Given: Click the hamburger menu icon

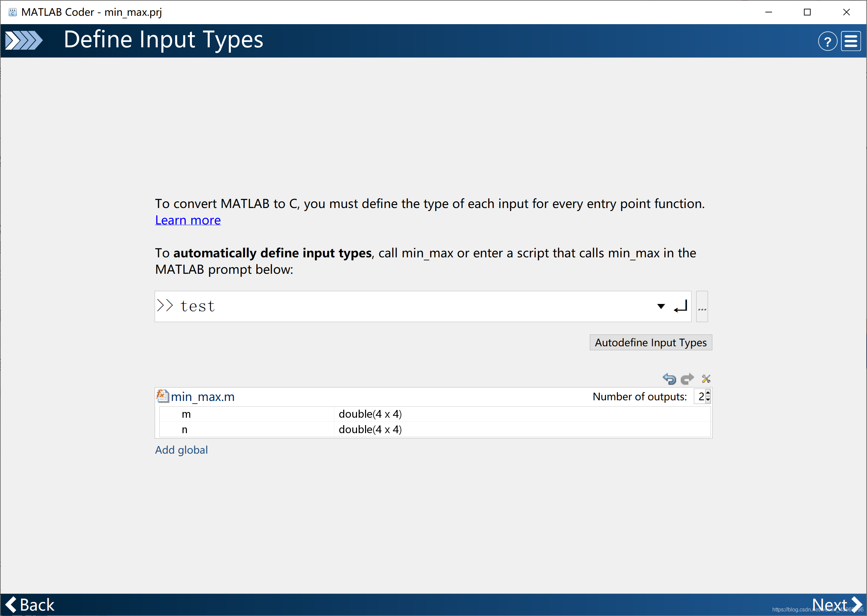Looking at the screenshot, I should tap(851, 41).
